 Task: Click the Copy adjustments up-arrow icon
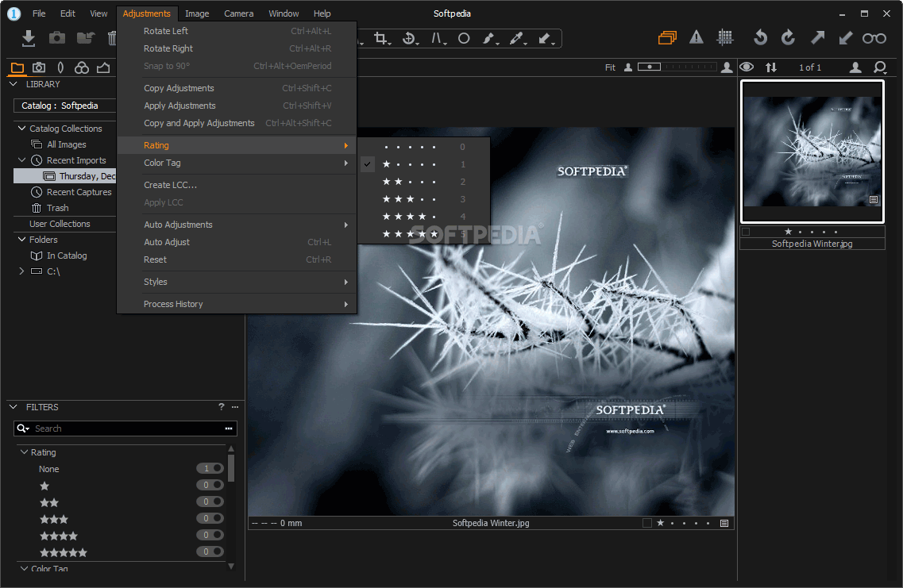pyautogui.click(x=817, y=38)
